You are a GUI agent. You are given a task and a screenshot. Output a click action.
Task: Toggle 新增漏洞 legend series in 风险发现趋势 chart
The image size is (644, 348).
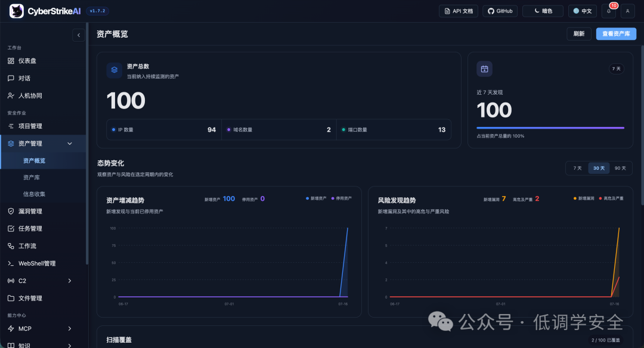(x=584, y=198)
